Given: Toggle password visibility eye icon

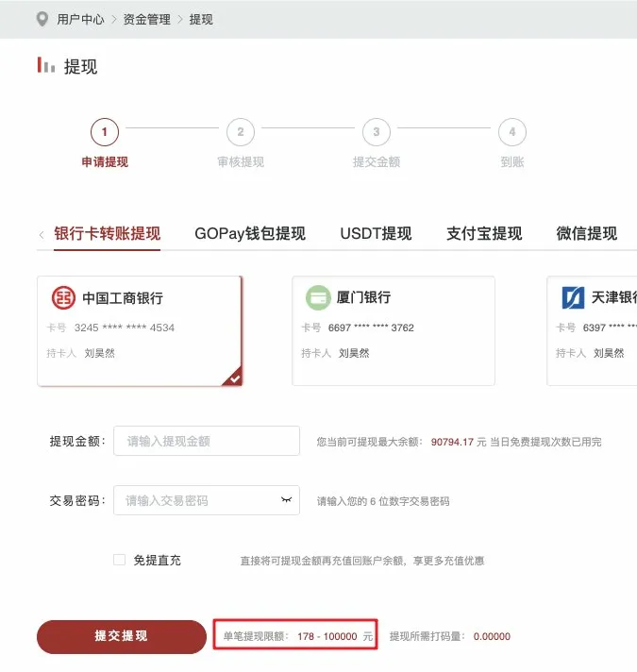Looking at the screenshot, I should [x=286, y=499].
